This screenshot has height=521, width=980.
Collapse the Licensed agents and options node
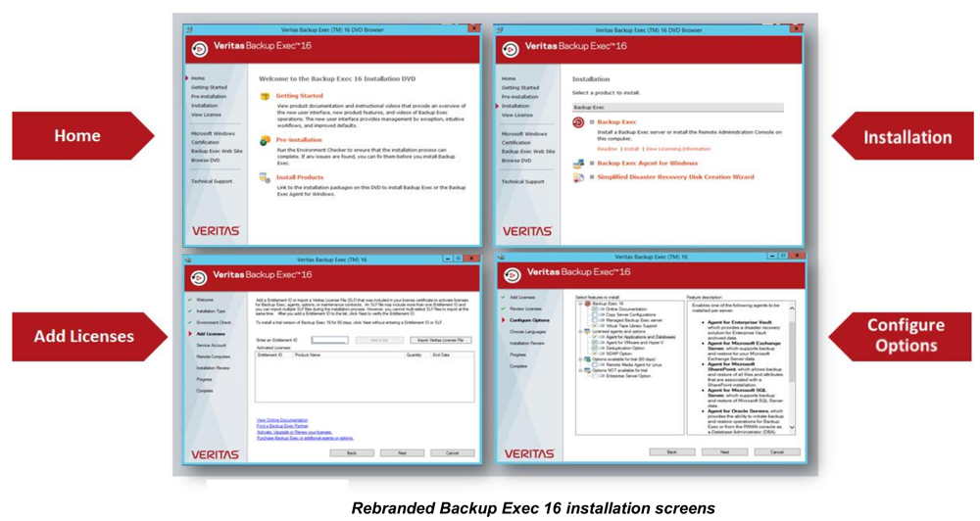click(x=580, y=331)
